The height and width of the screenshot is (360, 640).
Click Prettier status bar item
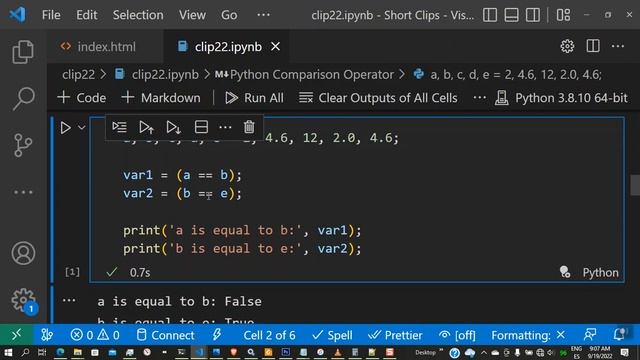tap(395, 336)
